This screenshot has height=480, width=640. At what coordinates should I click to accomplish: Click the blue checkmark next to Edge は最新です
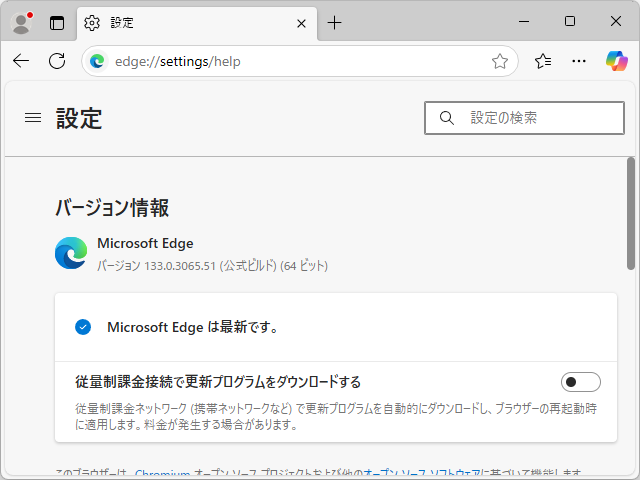point(83,327)
